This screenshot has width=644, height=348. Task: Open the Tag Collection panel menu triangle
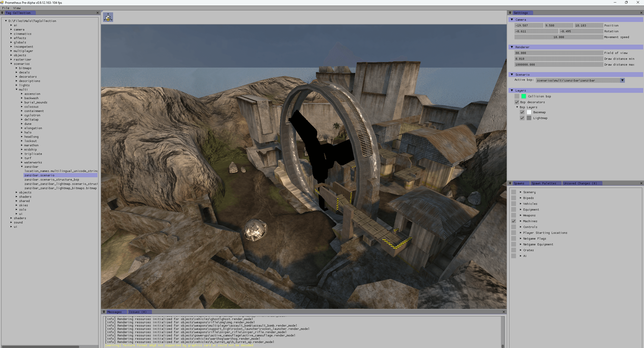click(x=2, y=13)
